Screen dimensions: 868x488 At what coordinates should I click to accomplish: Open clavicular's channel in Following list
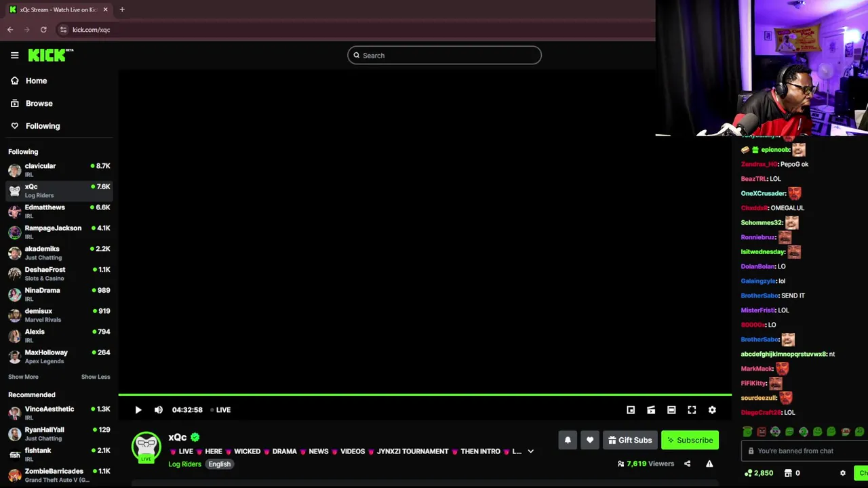click(59, 169)
